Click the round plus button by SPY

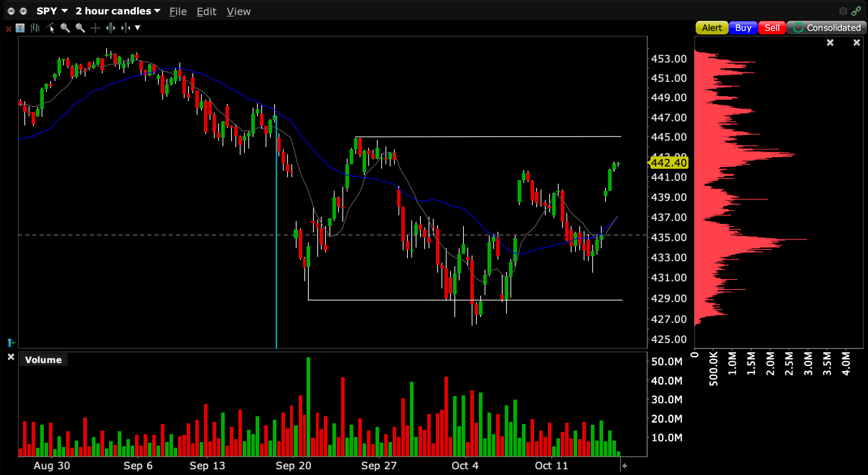[x=23, y=11]
